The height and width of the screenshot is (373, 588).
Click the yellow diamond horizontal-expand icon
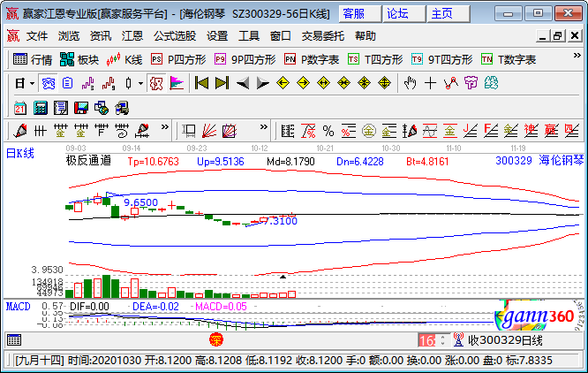coord(323,83)
